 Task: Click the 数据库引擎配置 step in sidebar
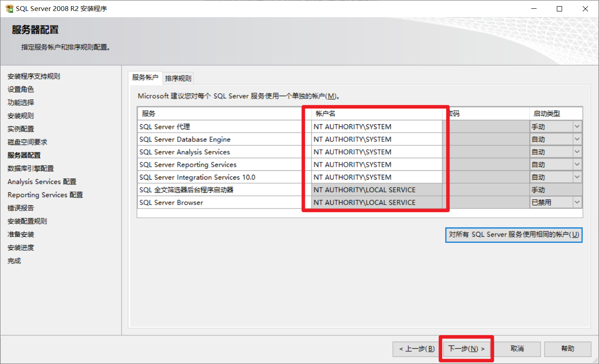[31, 169]
